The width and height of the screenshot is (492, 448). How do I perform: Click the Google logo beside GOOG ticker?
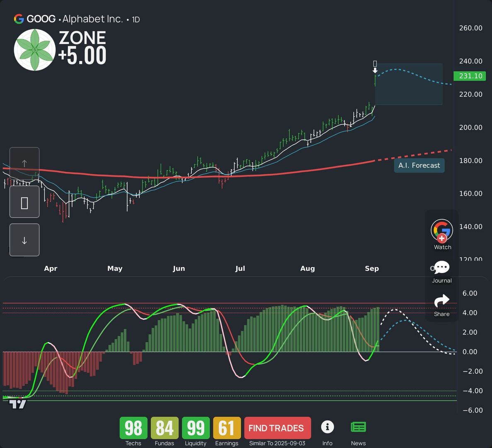tap(19, 19)
